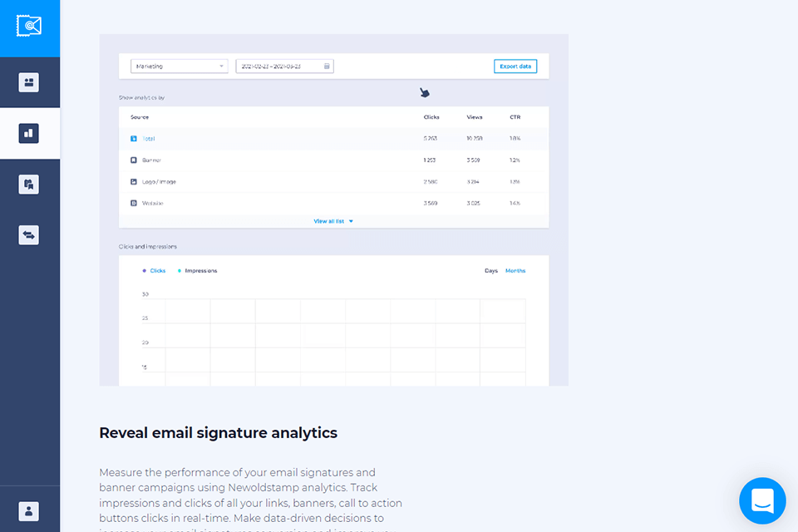Switch chart to Months view
798x532 pixels.
(x=515, y=271)
